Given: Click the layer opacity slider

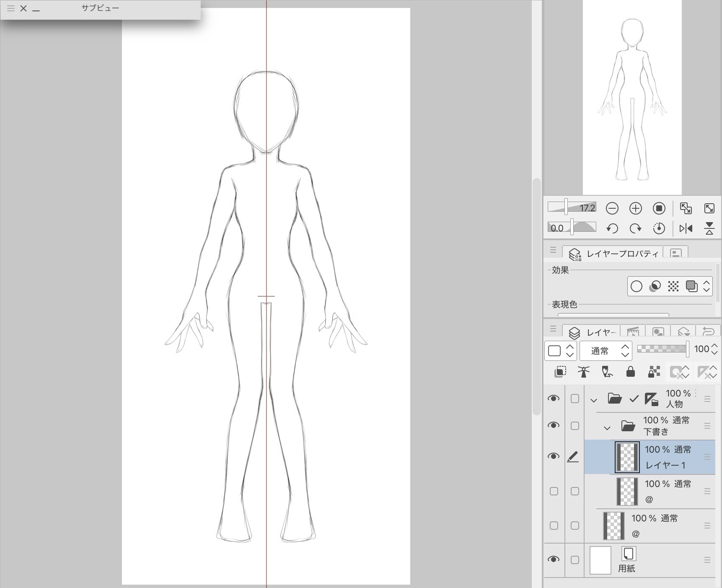Looking at the screenshot, I should pyautogui.click(x=662, y=349).
